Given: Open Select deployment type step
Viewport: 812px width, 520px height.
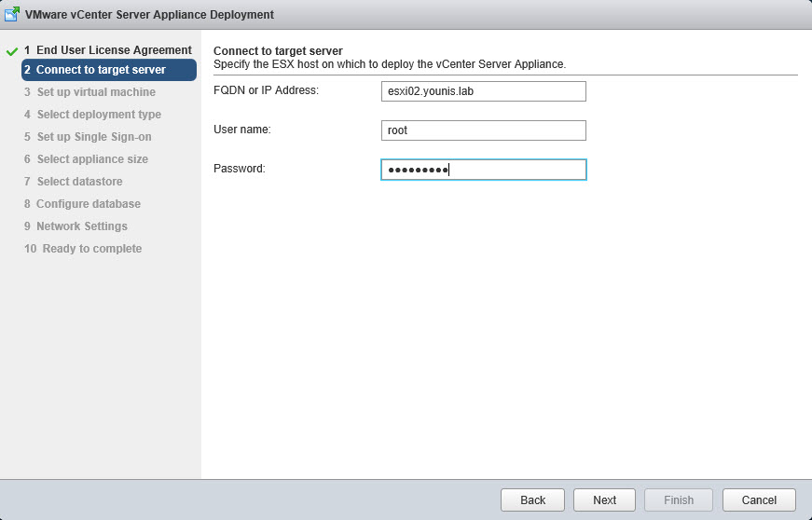Looking at the screenshot, I should click(92, 115).
